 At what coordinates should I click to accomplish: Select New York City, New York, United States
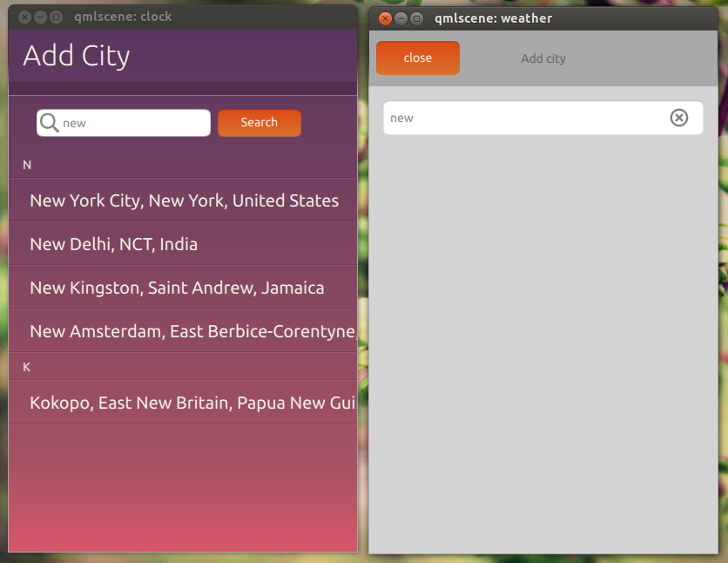(x=184, y=200)
